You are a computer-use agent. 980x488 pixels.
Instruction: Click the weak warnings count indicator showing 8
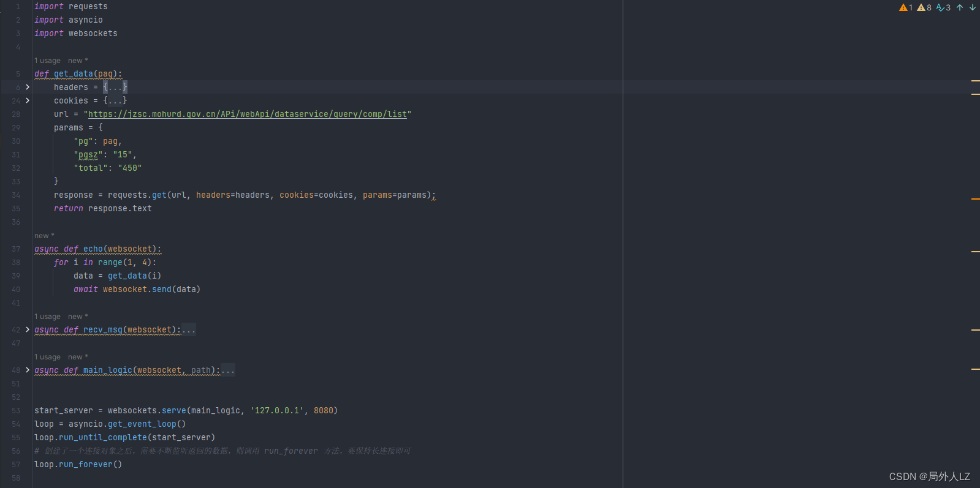pos(924,7)
